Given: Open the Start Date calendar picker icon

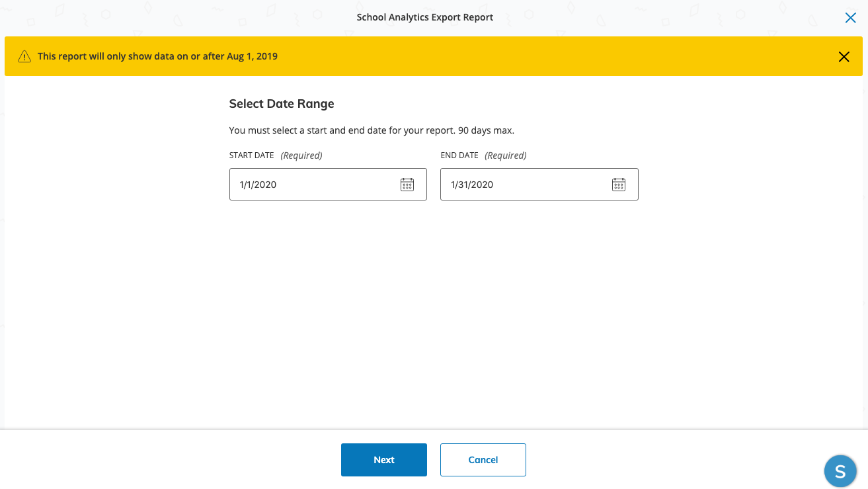Looking at the screenshot, I should pyautogui.click(x=407, y=185).
